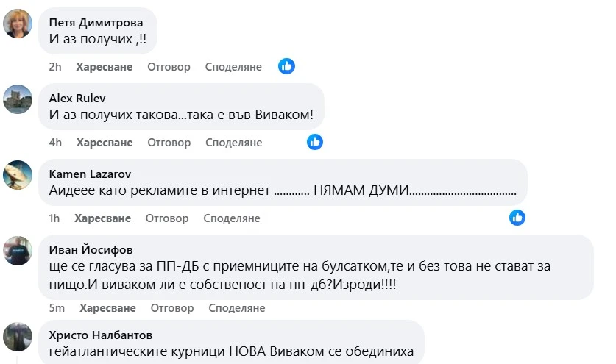
Task: Share Петя Димитрова's comment via Споделяне
Action: (233, 67)
